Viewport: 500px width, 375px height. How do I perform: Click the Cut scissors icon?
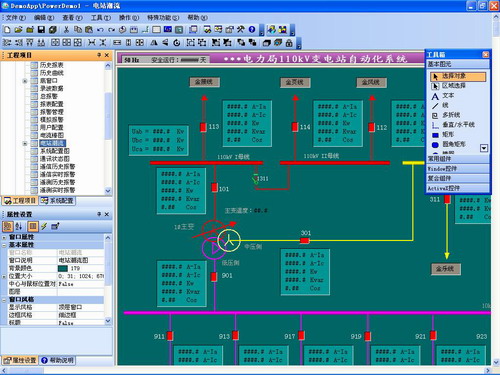66,30
